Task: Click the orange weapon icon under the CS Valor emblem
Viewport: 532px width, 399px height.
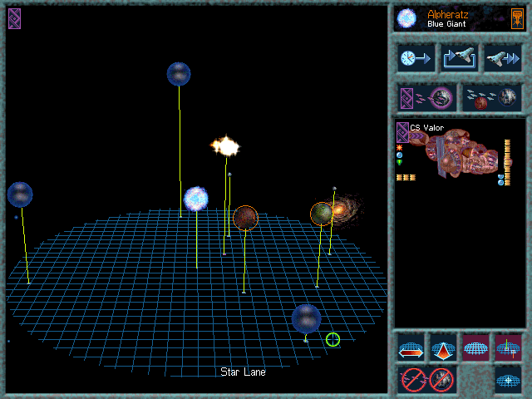Action: [x=399, y=148]
